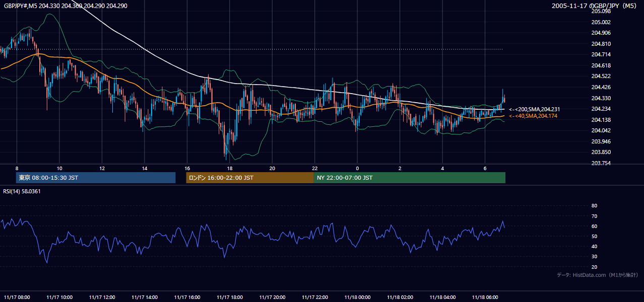
Task: Click the 11/17 10:00 time axis label
Action: tap(59, 297)
